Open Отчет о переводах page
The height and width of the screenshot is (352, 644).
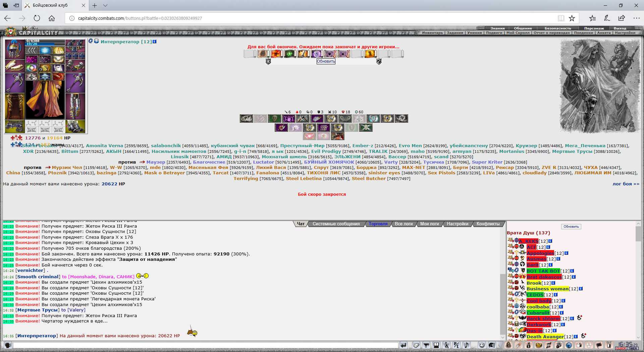(551, 33)
